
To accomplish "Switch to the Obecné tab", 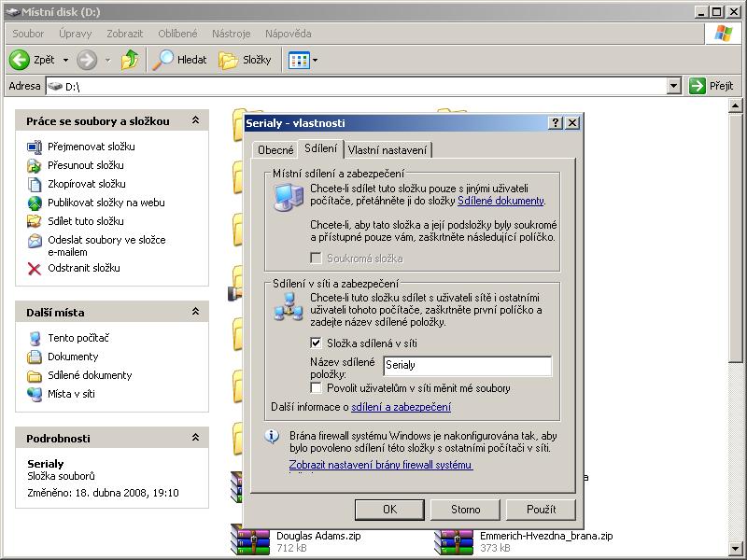I will pos(275,149).
